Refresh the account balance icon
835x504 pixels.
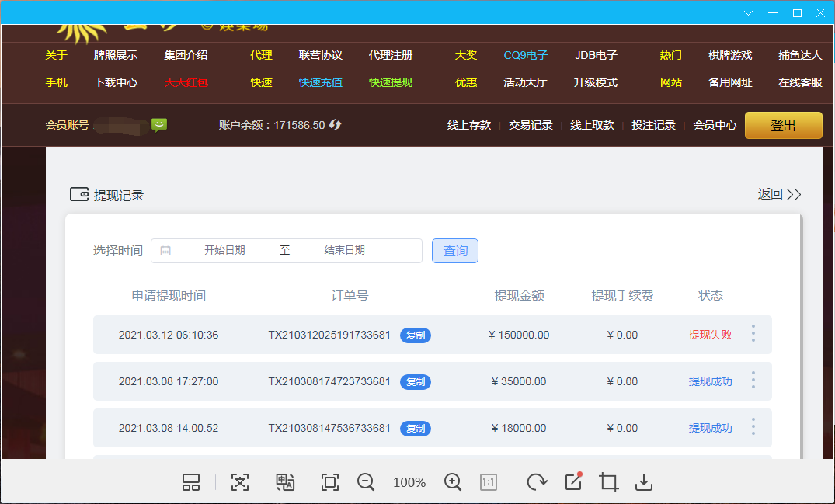(336, 125)
